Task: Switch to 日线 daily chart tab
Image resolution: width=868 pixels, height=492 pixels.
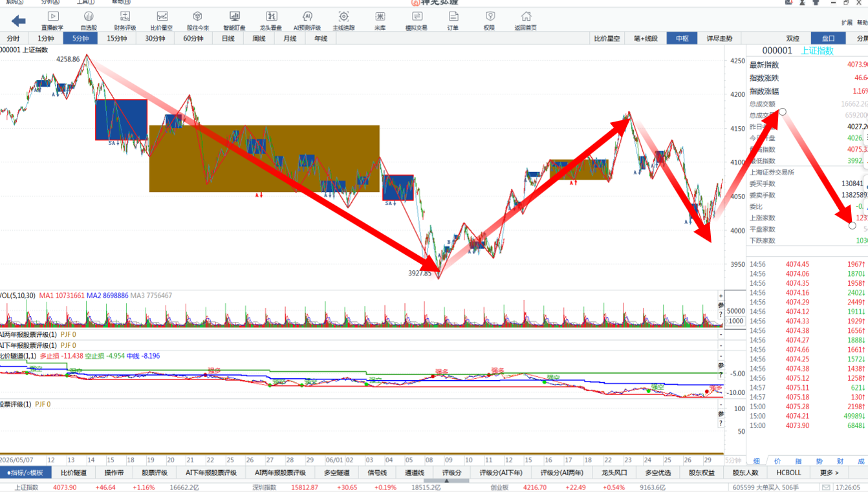Action: tap(228, 39)
